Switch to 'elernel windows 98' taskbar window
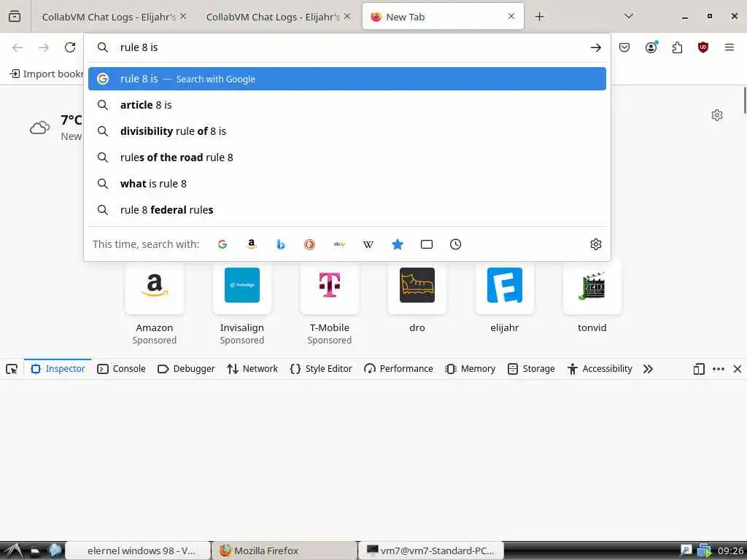The width and height of the screenshot is (747, 560). pos(138,551)
